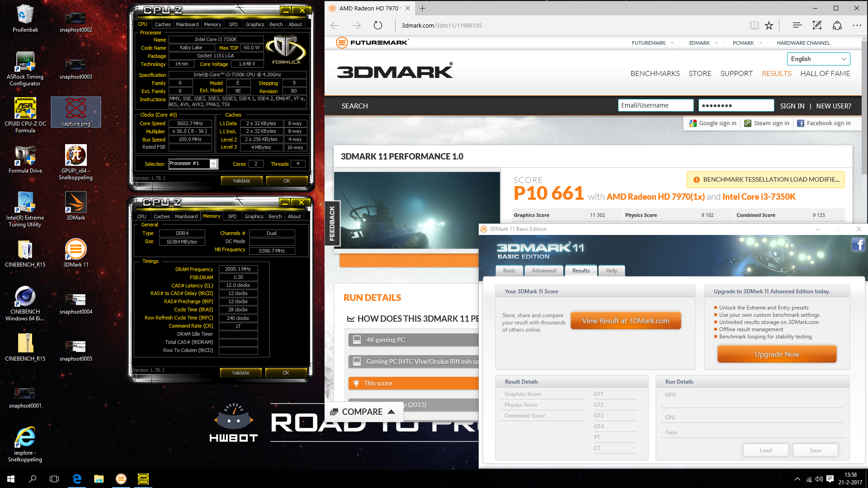The height and width of the screenshot is (488, 868).
Task: Click Google sign in button
Action: click(x=713, y=123)
